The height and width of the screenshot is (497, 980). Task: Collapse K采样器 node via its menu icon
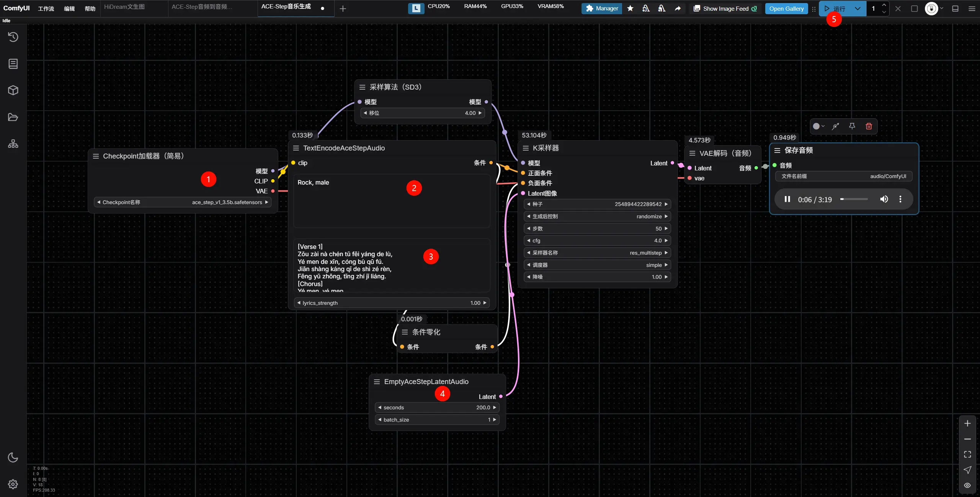[x=526, y=148]
